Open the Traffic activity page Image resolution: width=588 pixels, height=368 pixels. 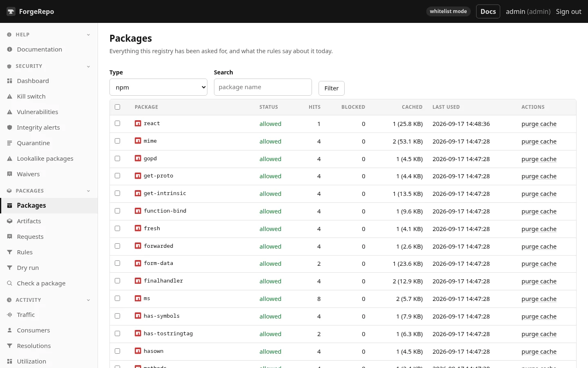click(x=49, y=315)
